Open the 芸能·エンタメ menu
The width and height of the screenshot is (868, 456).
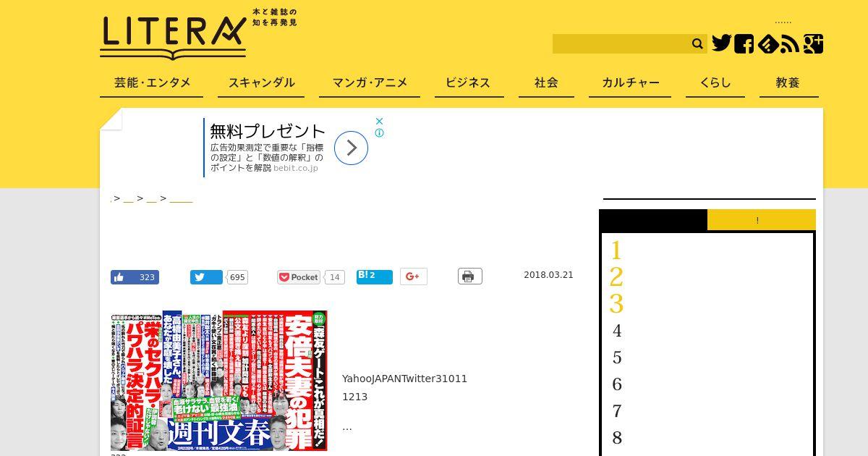click(152, 83)
